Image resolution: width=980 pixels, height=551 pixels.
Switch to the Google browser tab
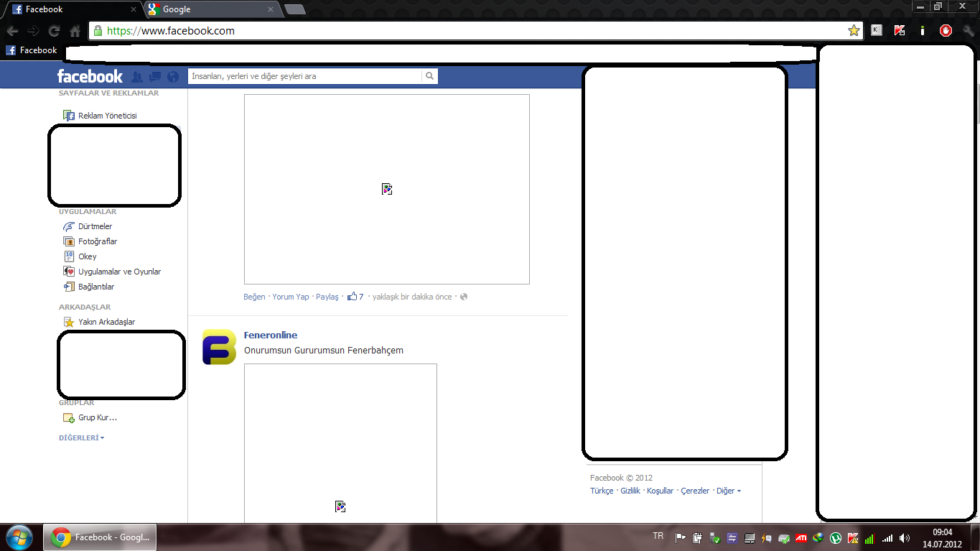click(212, 9)
